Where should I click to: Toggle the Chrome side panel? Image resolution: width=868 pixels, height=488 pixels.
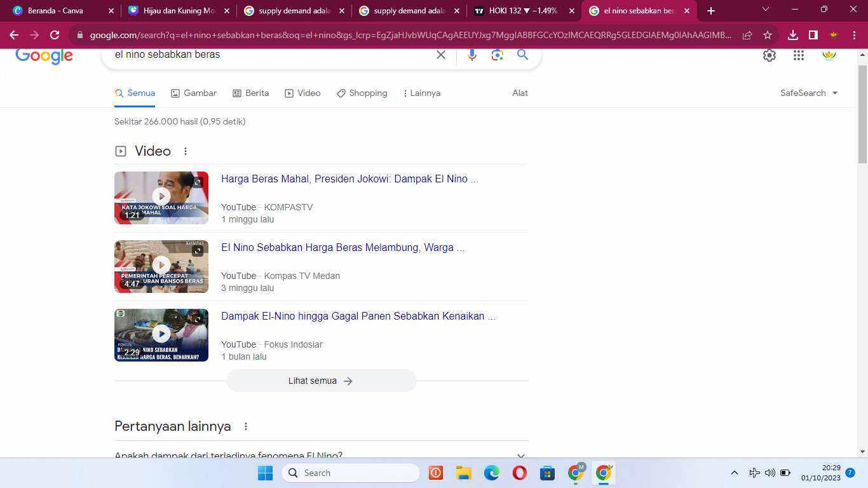pyautogui.click(x=813, y=35)
